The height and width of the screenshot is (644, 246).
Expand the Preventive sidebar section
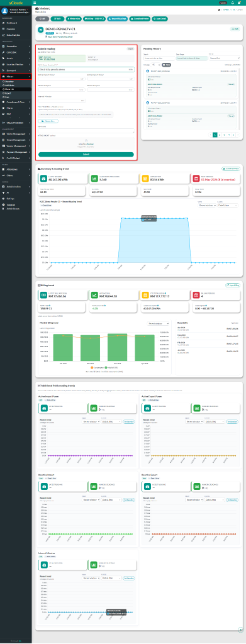[x=16, y=47]
